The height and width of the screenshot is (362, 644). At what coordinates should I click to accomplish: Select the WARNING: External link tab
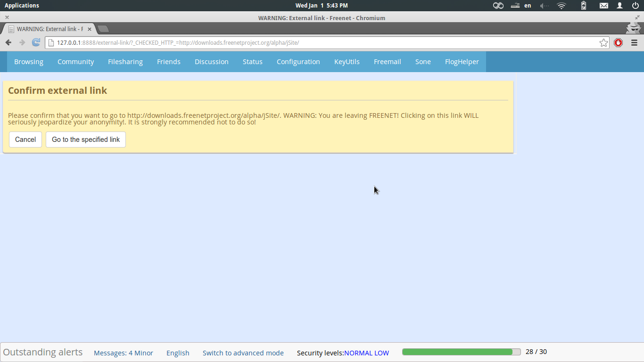[49, 29]
